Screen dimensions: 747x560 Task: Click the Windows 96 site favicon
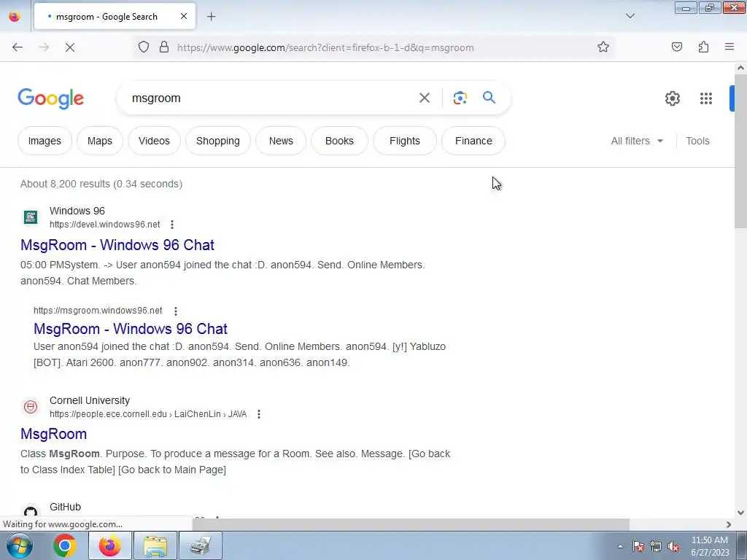click(x=31, y=217)
